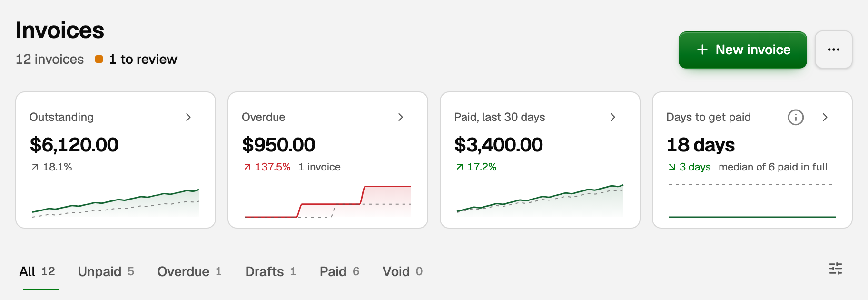
Task: Click the orange to-review status indicator
Action: [99, 59]
